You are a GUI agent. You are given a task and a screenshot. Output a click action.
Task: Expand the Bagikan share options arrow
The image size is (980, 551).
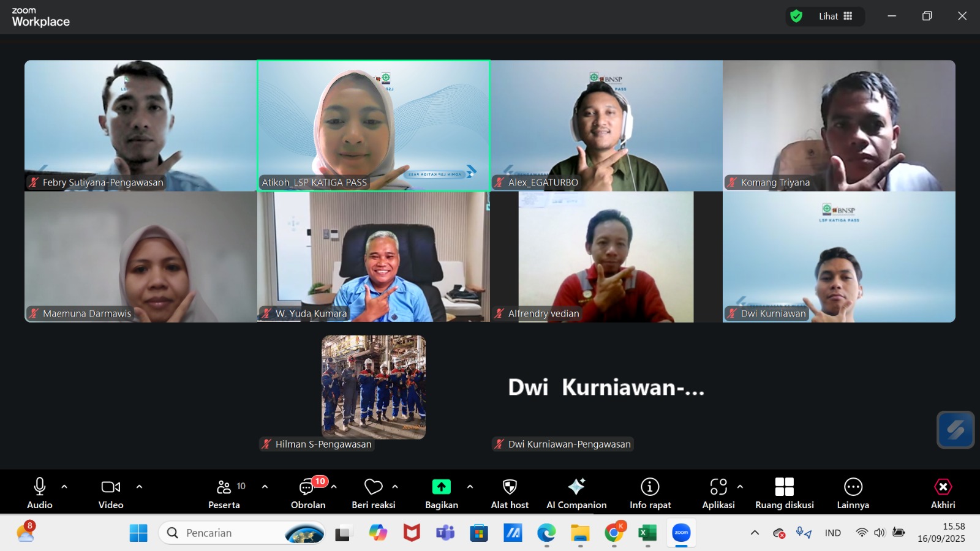[x=470, y=487]
